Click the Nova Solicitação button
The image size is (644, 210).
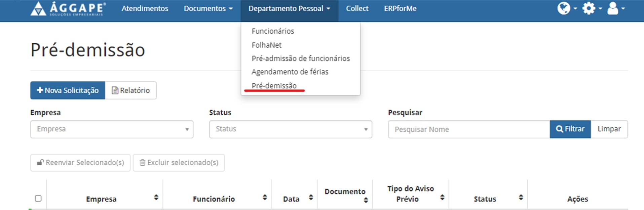click(68, 90)
